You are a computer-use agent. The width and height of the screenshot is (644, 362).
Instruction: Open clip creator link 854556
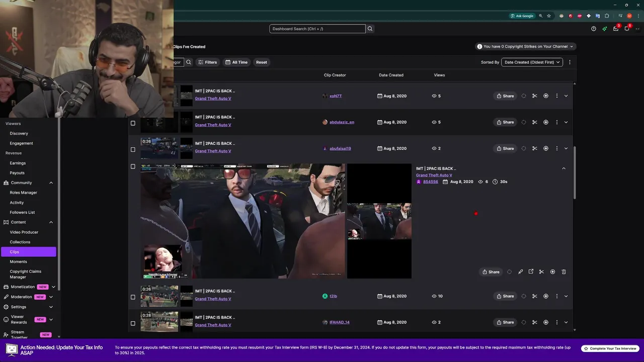click(431, 182)
